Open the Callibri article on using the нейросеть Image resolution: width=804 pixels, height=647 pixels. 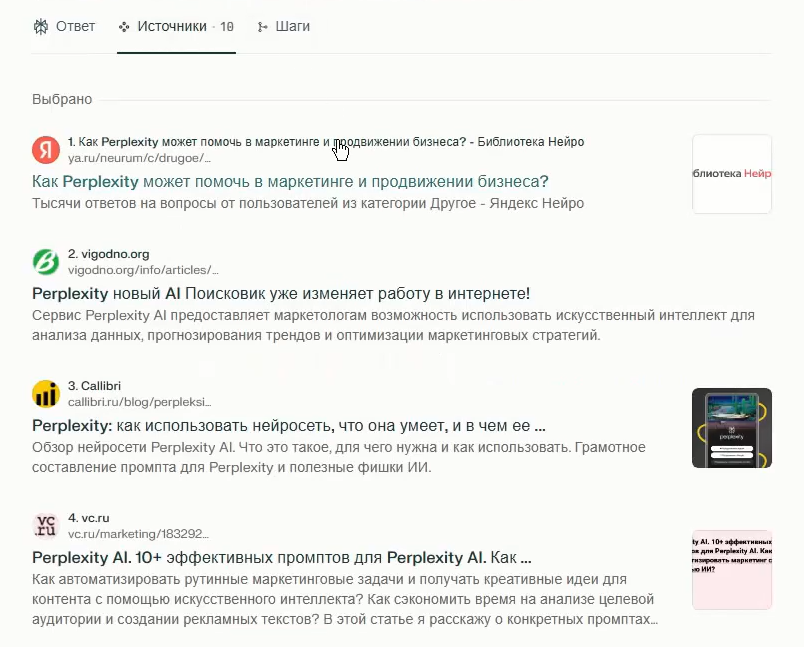tap(289, 426)
